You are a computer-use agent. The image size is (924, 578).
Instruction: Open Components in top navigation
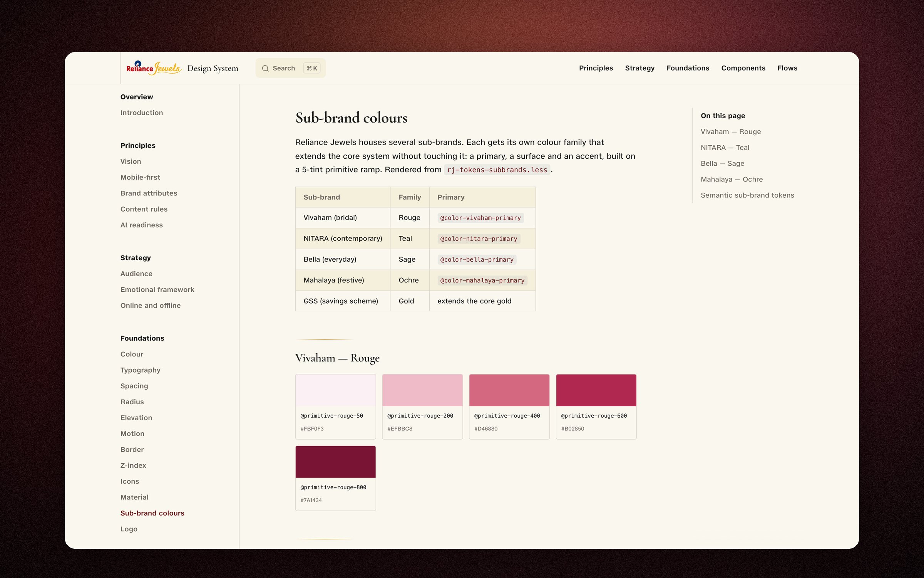point(743,68)
